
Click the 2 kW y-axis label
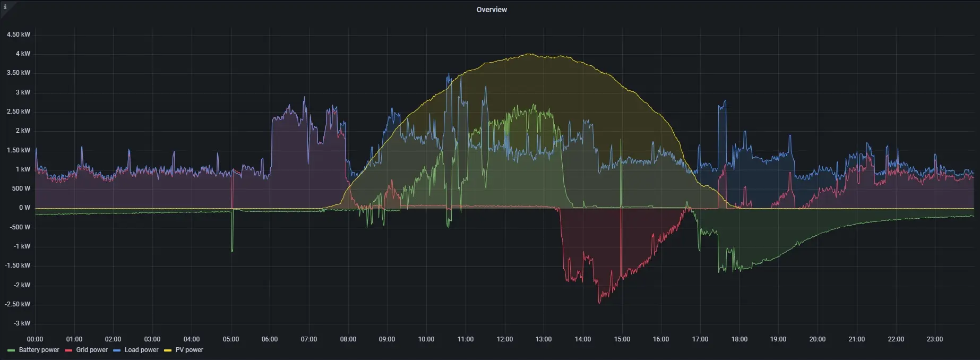pyautogui.click(x=23, y=131)
